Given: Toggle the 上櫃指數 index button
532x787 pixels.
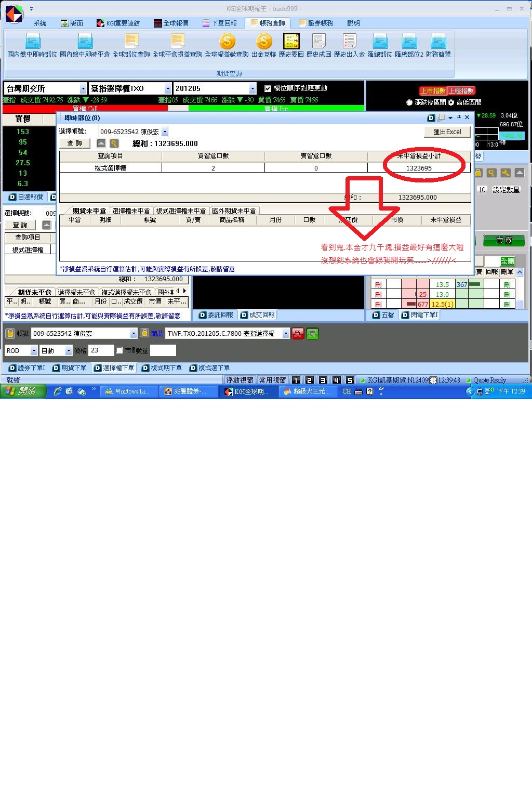Looking at the screenshot, I should pos(461,91).
